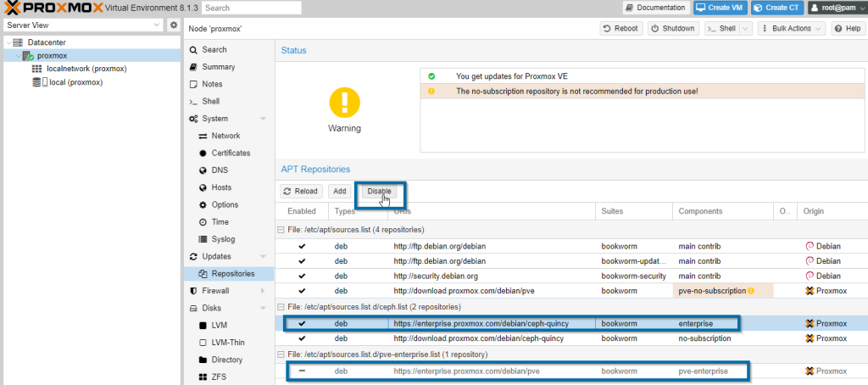Sort by the Components column header
868x385 pixels.
[x=723, y=211]
